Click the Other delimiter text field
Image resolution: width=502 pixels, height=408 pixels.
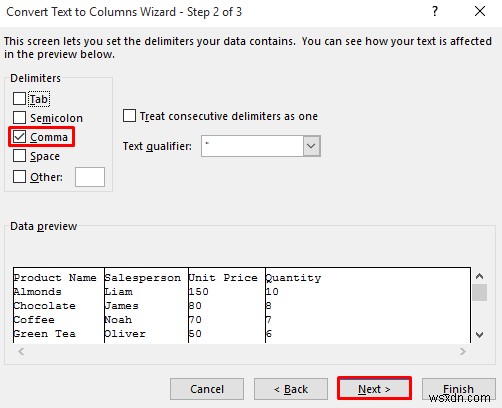tap(90, 177)
